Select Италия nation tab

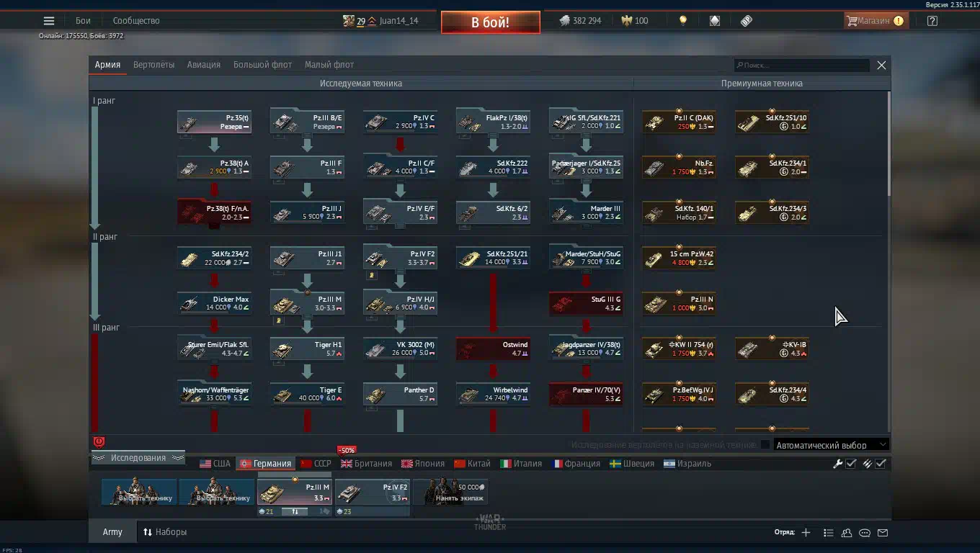[521, 464]
